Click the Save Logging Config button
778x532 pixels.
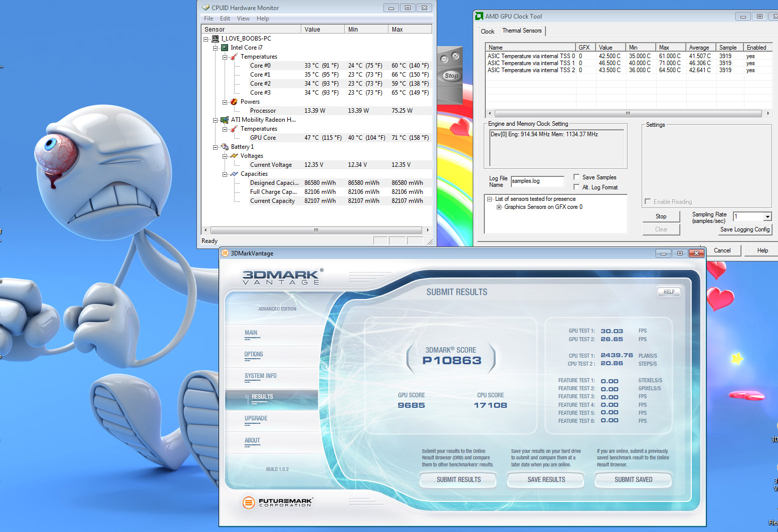point(744,229)
